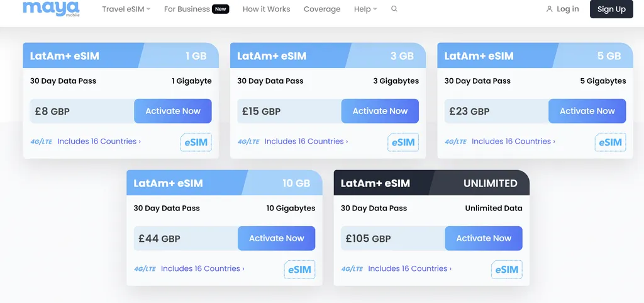Show Includes 16 Countries on the 3 GB card
The height and width of the screenshot is (303, 644).
[x=306, y=141]
